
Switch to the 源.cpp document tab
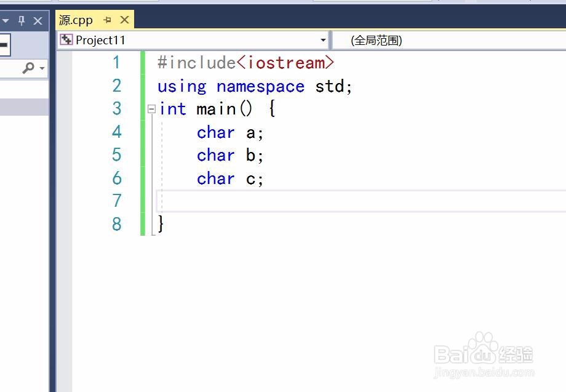pyautogui.click(x=75, y=19)
